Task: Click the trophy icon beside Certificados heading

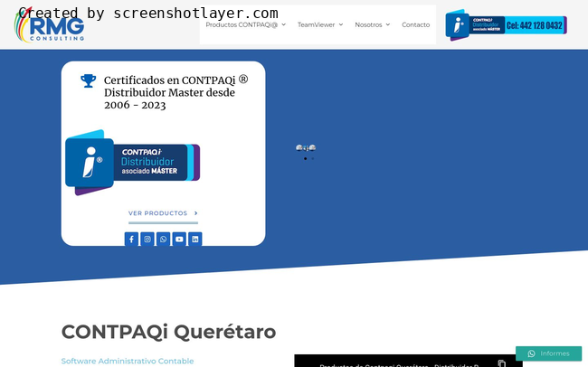Action: (x=88, y=80)
